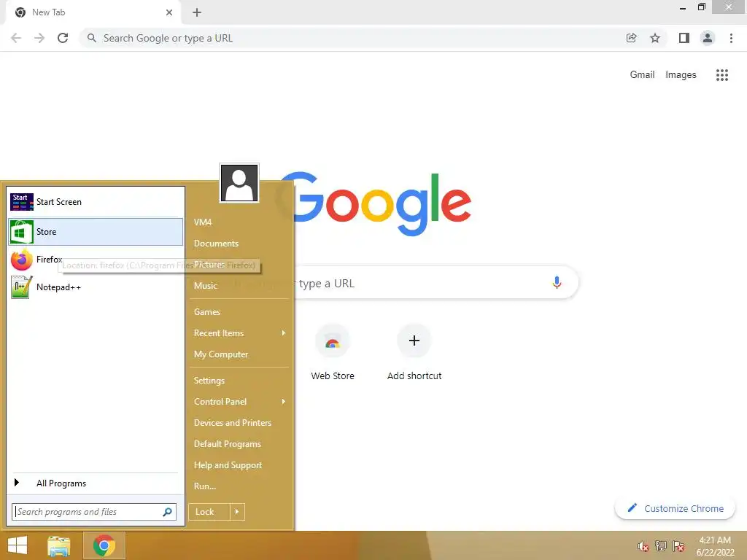Start voice search with microphone icon
747x560 pixels.
[557, 282]
